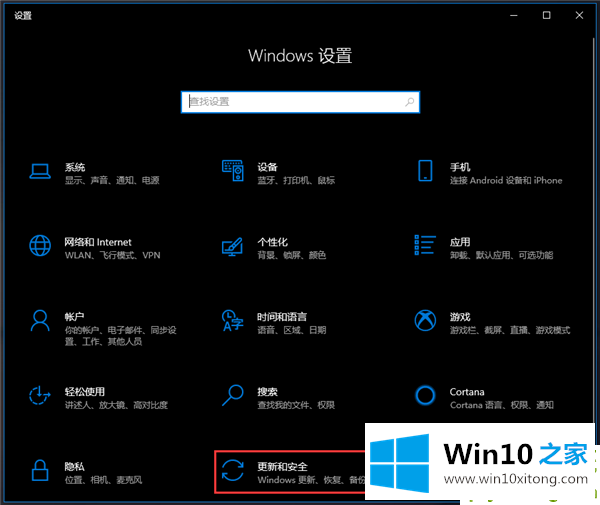The image size is (600, 505).
Task: Click description 游戏栏、截屏、直播、游戏模式
Action: pyautogui.click(x=510, y=330)
